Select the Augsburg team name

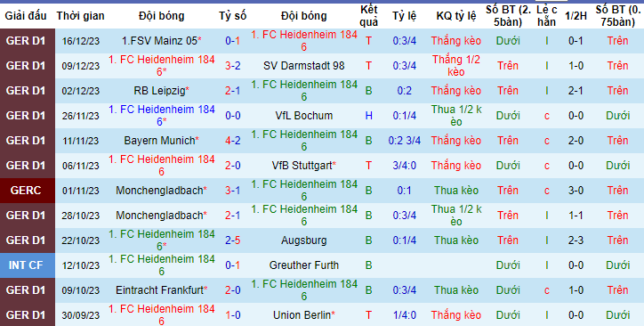tap(304, 240)
